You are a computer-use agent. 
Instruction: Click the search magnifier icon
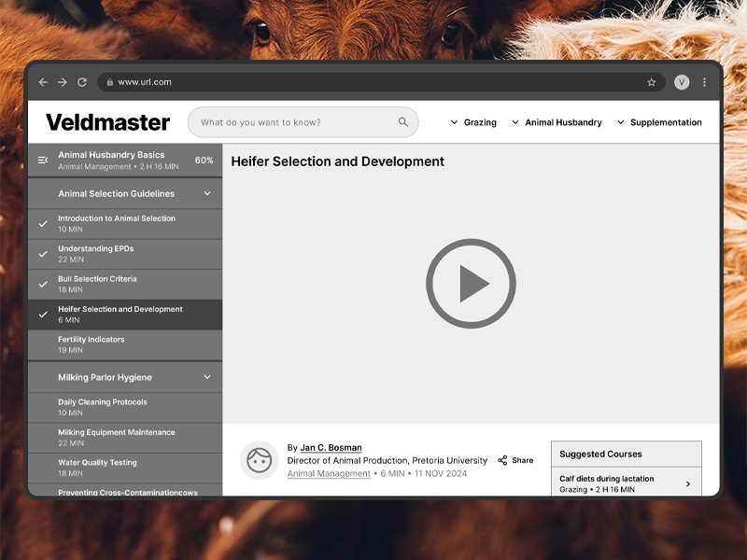[403, 122]
